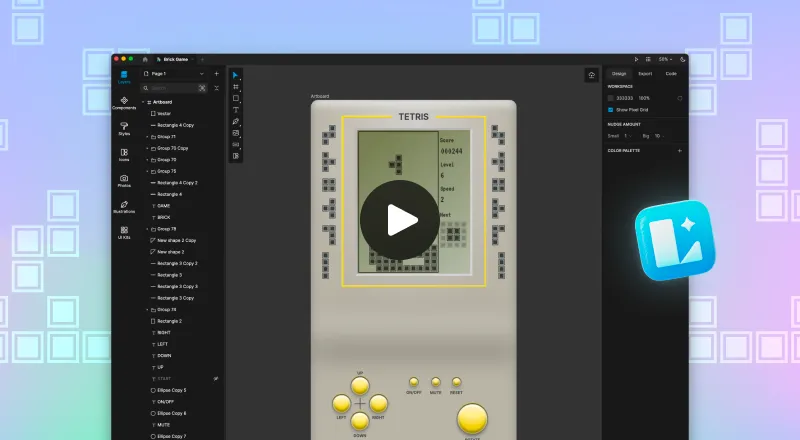Click the Artboard label above the canvas
The height and width of the screenshot is (440, 800).
point(320,96)
